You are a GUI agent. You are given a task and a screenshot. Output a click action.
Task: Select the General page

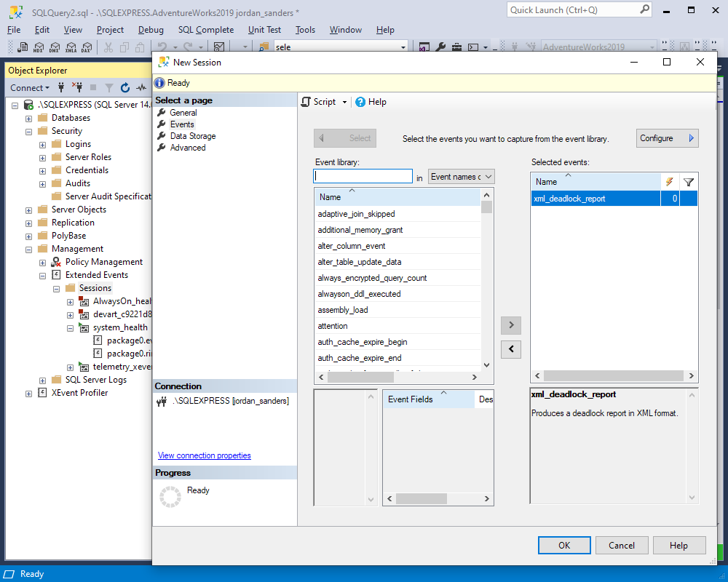tap(183, 113)
